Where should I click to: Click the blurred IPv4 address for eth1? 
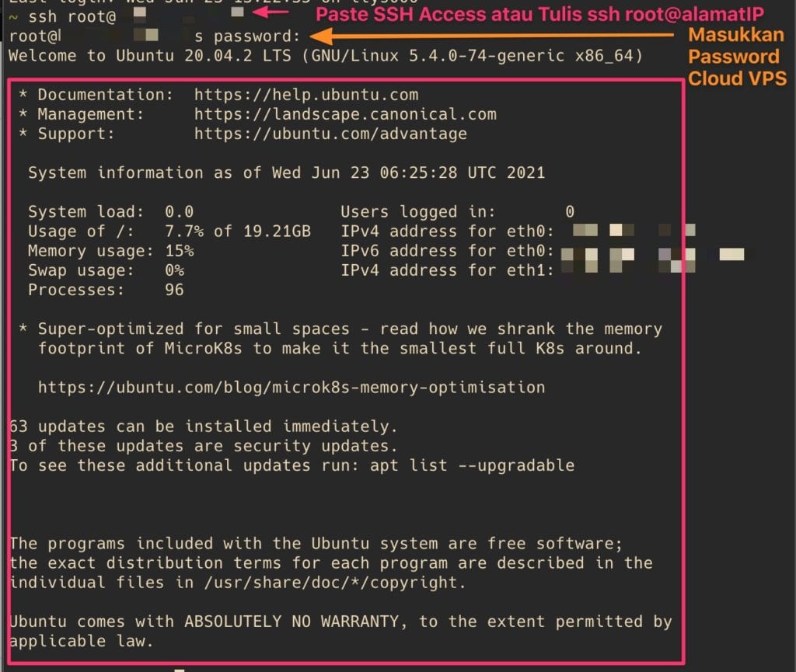pos(630,270)
